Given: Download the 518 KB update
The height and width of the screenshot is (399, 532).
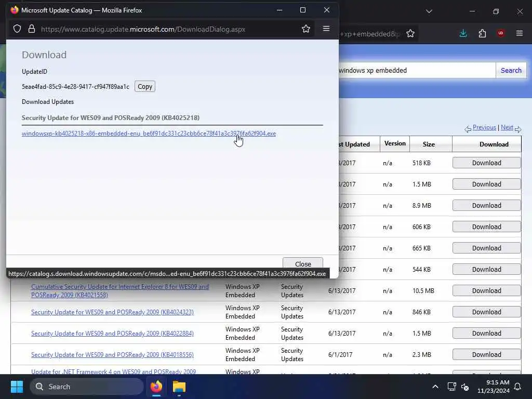Looking at the screenshot, I should (486, 163).
